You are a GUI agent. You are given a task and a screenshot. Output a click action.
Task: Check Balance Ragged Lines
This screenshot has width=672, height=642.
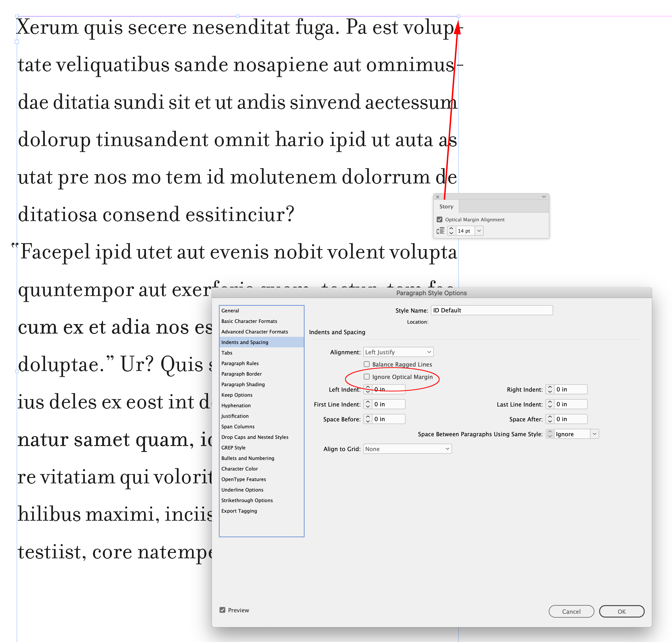click(367, 364)
